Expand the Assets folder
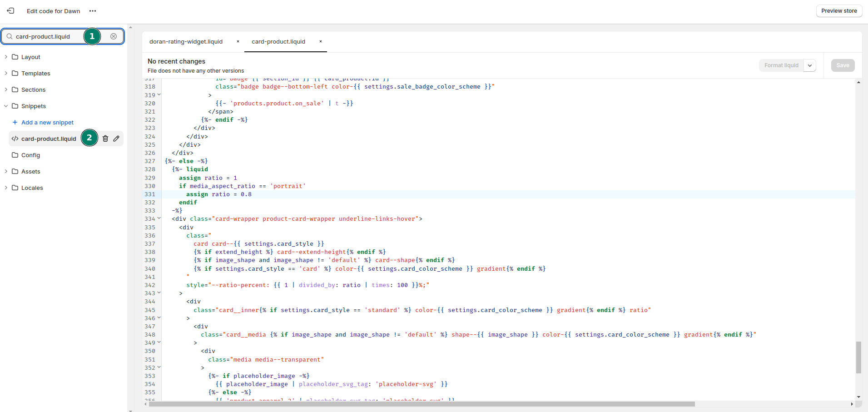This screenshot has width=868, height=412. [6, 171]
